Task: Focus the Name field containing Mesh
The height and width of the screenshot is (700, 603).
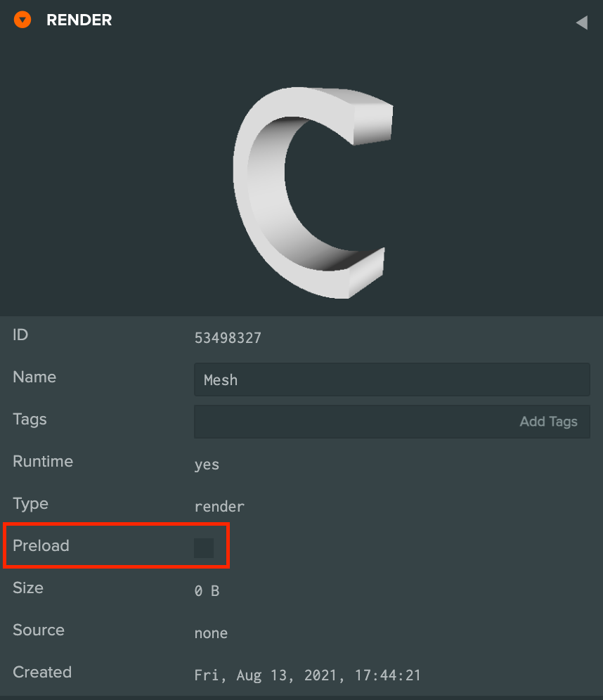Action: pyautogui.click(x=392, y=380)
